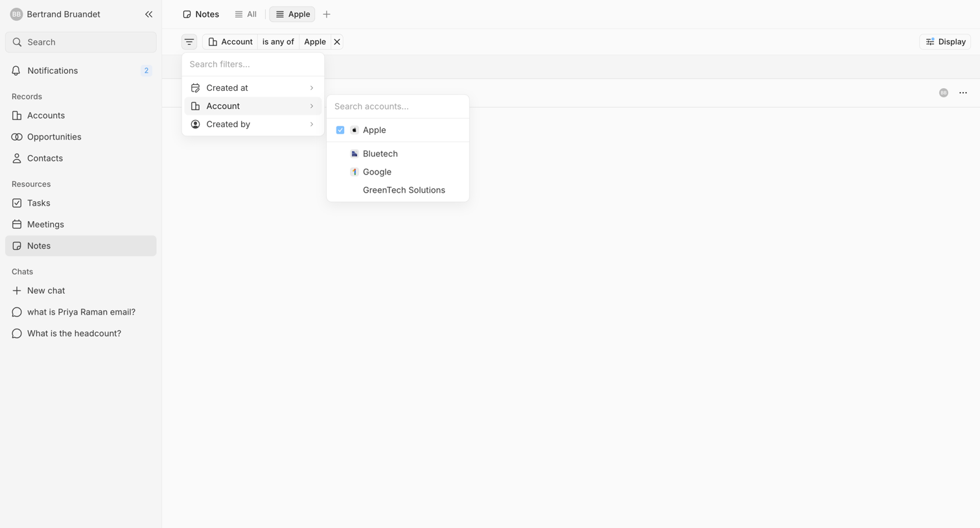Go to Opportunities records

[x=81, y=137]
